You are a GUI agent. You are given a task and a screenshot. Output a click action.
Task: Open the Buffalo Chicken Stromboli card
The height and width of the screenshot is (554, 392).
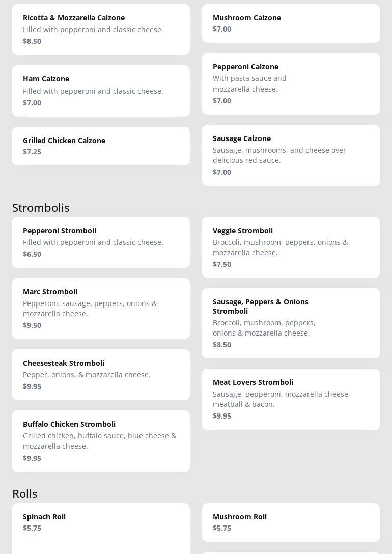point(101,440)
